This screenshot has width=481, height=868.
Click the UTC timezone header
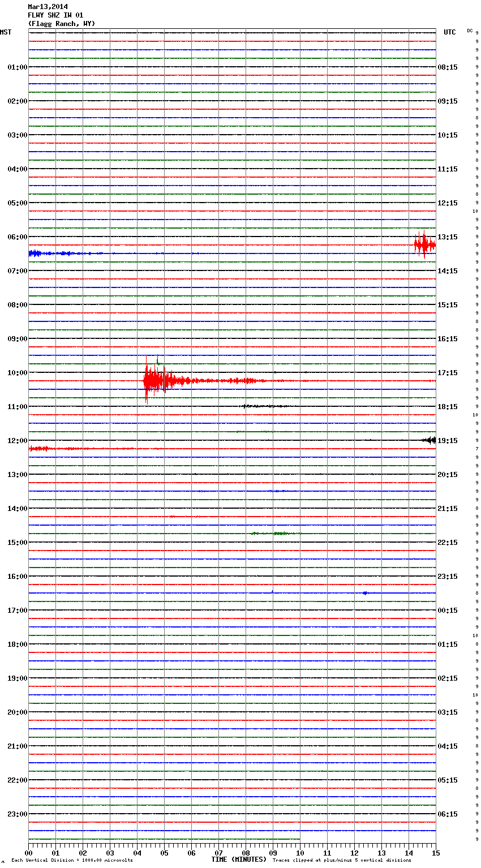449,32
